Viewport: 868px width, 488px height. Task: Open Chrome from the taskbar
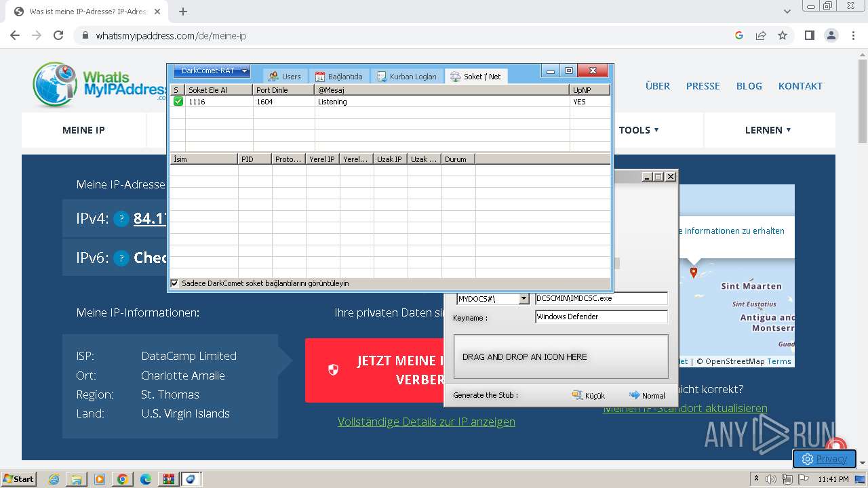[123, 479]
